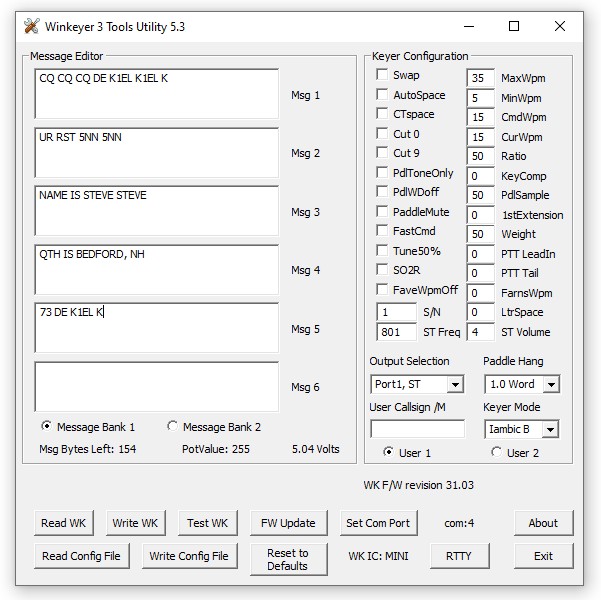The width and height of the screenshot is (601, 600).
Task: Click the ST Volume field
Action: [481, 332]
